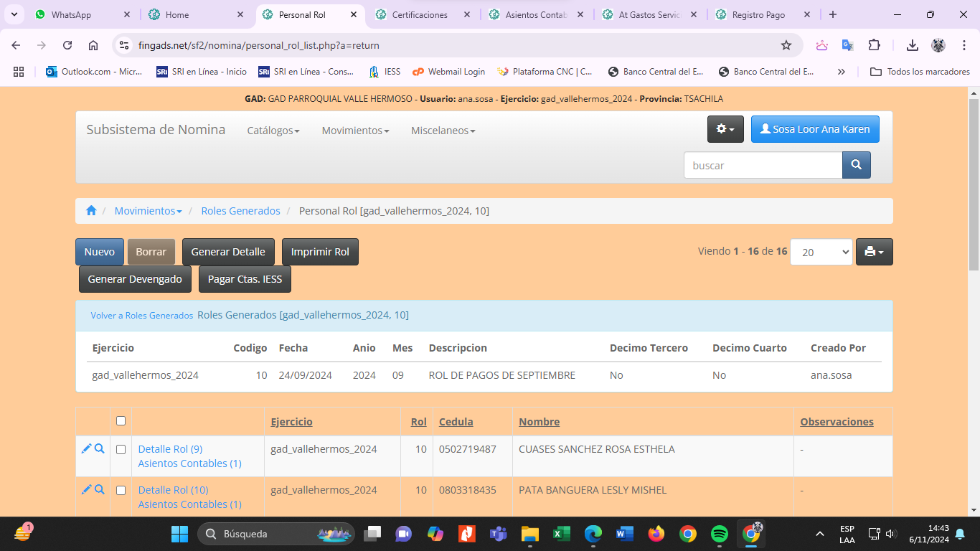Check the box for CUASES SANCHEZ ROSA ESTHELA
This screenshot has width=980, height=551.
[x=121, y=449]
